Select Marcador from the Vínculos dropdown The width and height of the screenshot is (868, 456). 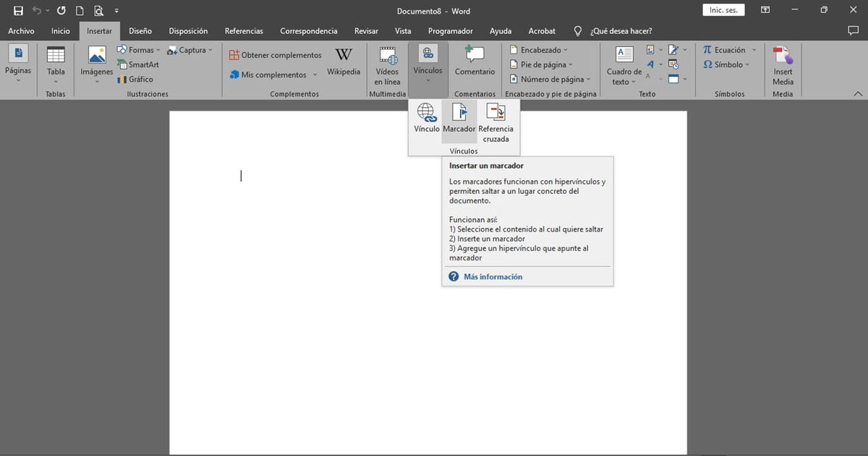[x=459, y=119]
